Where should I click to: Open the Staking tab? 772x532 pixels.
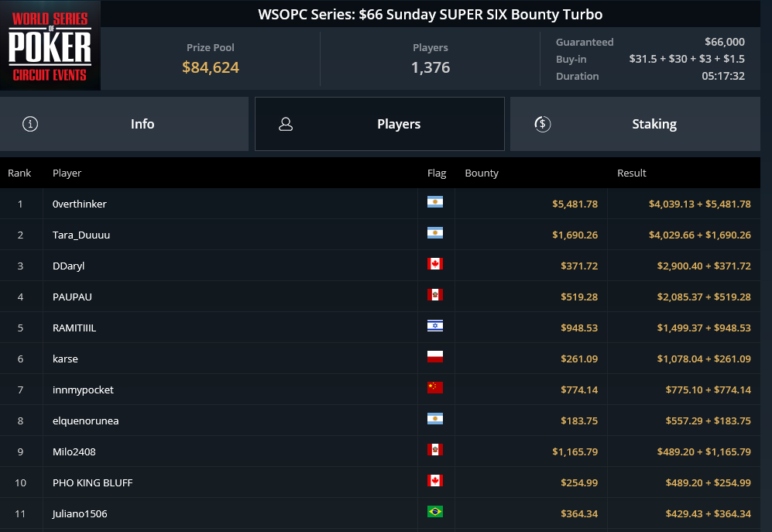pyautogui.click(x=635, y=124)
